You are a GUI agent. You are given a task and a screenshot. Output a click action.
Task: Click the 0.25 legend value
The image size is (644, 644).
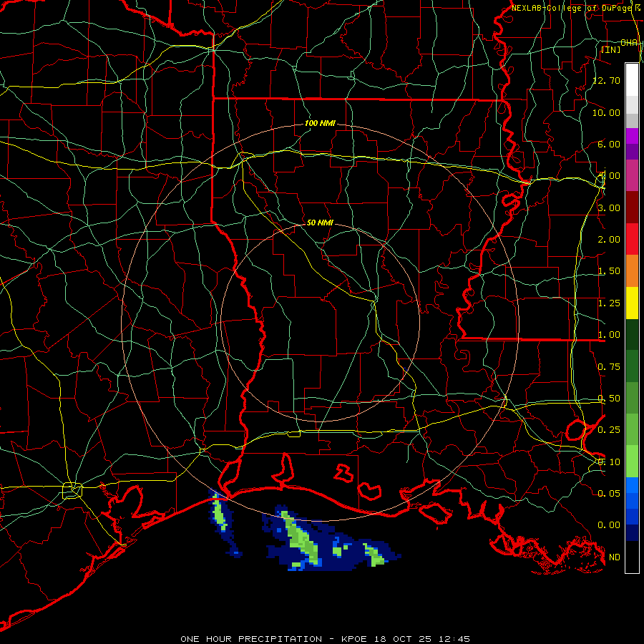tap(609, 430)
